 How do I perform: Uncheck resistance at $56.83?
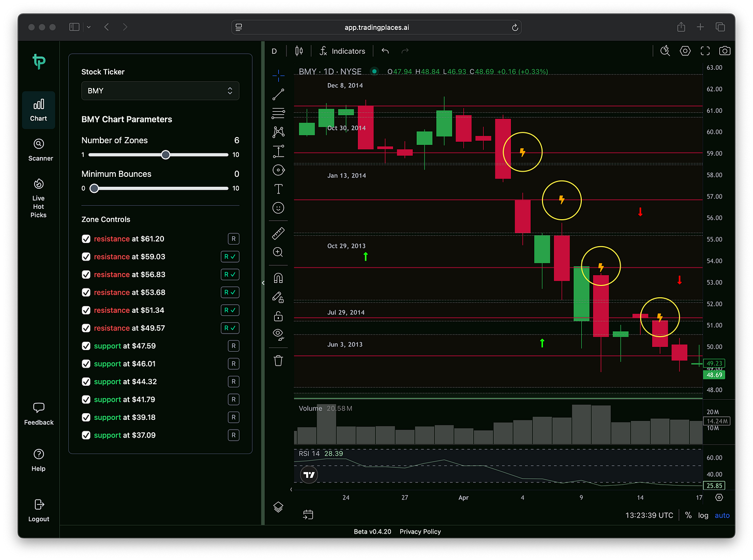click(86, 275)
